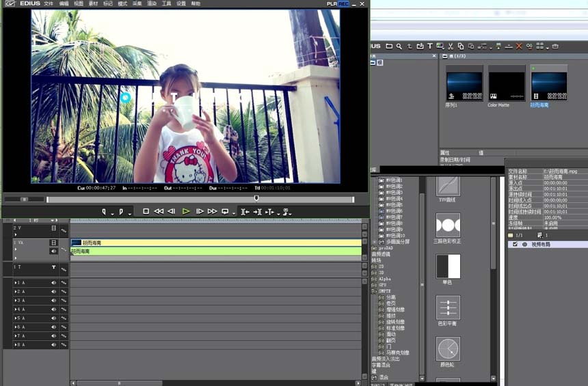The width and height of the screenshot is (588, 386).
Task: Click the Fast Forward button
Action: pyautogui.click(x=212, y=212)
